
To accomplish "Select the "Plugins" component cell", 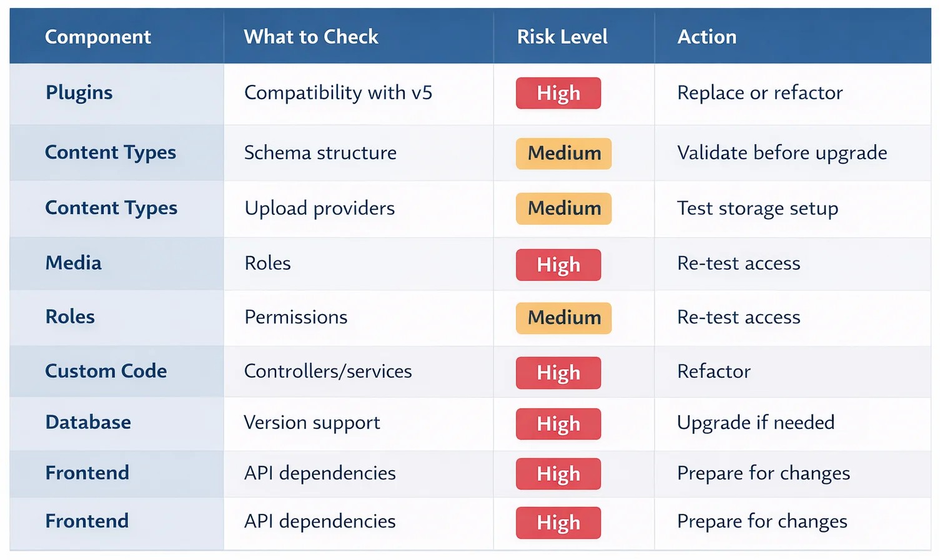I will click(79, 93).
